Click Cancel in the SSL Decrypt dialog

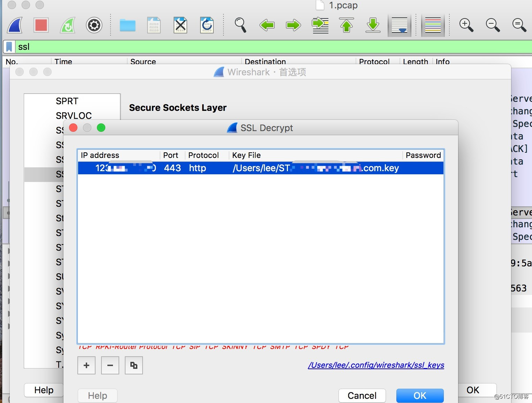(x=362, y=396)
